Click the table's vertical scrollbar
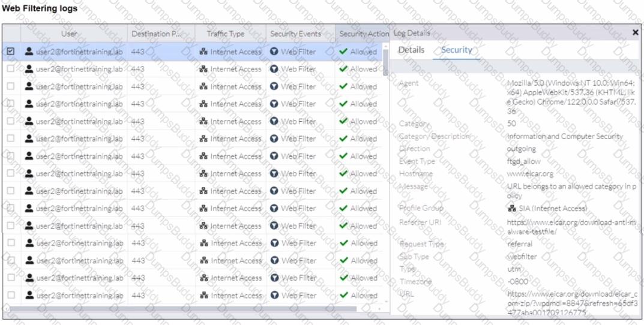 pyautogui.click(x=385, y=60)
